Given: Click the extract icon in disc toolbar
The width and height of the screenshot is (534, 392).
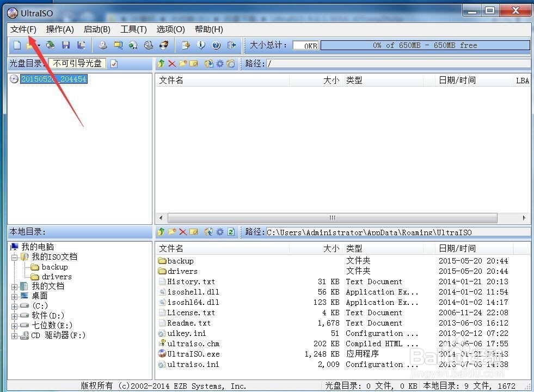Looking at the screenshot, I should [209, 63].
